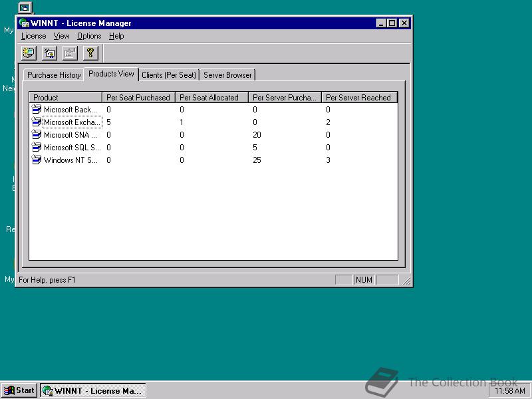Sort by Per Server Reached column header
The width and height of the screenshot is (532, 399).
[x=359, y=97]
